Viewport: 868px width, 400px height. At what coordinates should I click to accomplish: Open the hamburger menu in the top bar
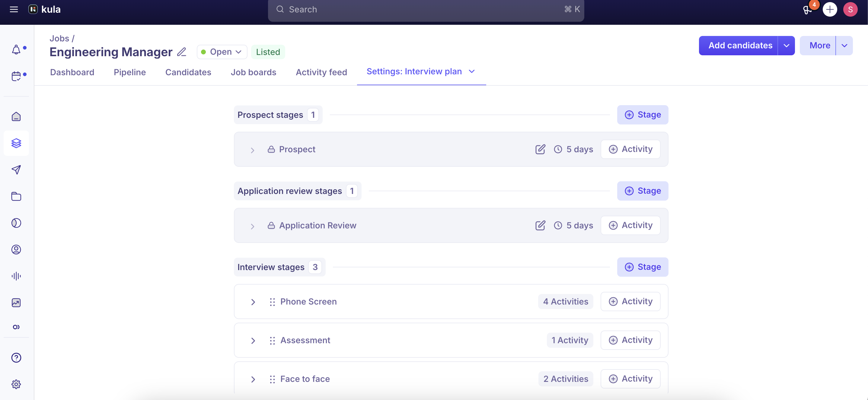pos(14,9)
